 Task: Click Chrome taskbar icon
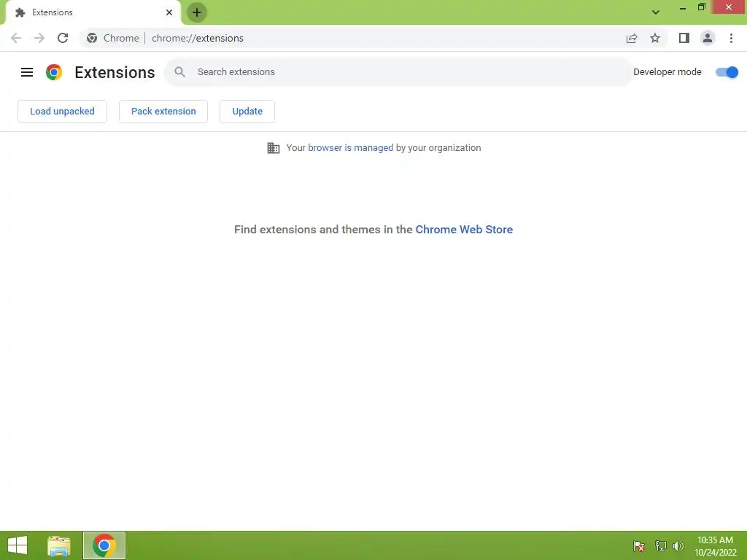(104, 545)
